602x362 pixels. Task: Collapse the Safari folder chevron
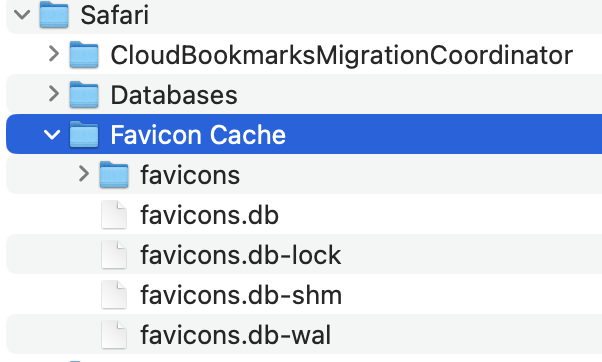(22, 15)
